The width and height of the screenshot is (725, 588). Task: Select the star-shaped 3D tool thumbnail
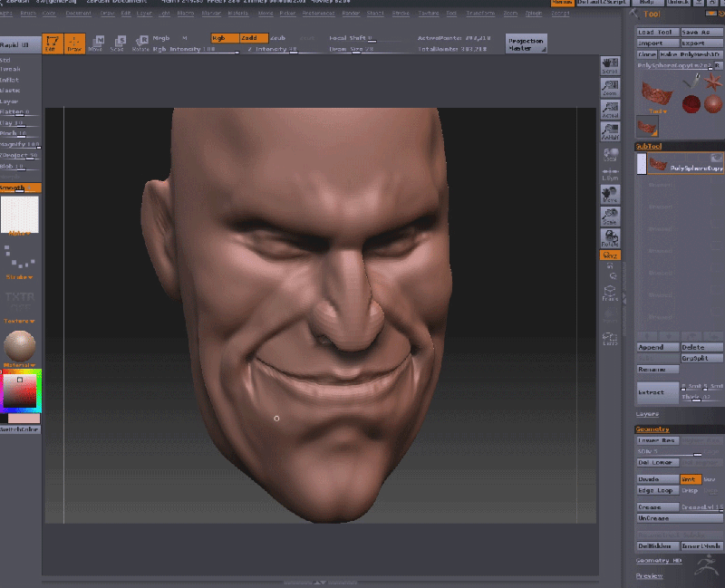pyautogui.click(x=712, y=82)
